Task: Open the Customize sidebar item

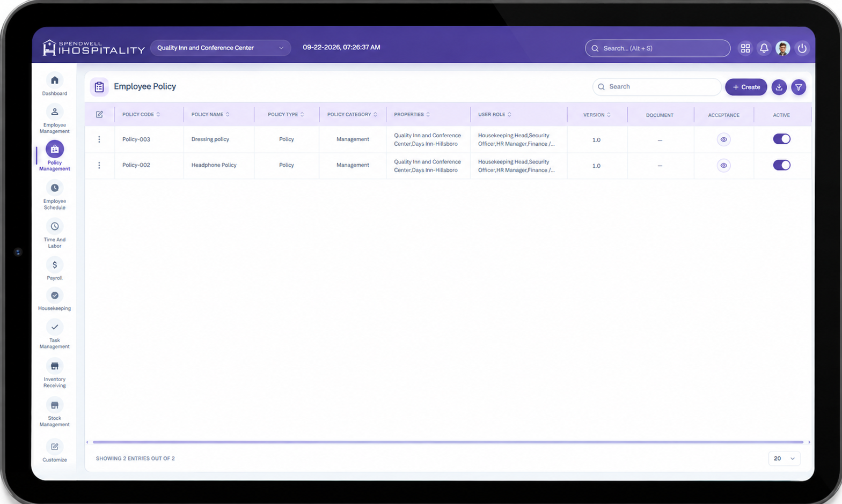Action: 55,451
